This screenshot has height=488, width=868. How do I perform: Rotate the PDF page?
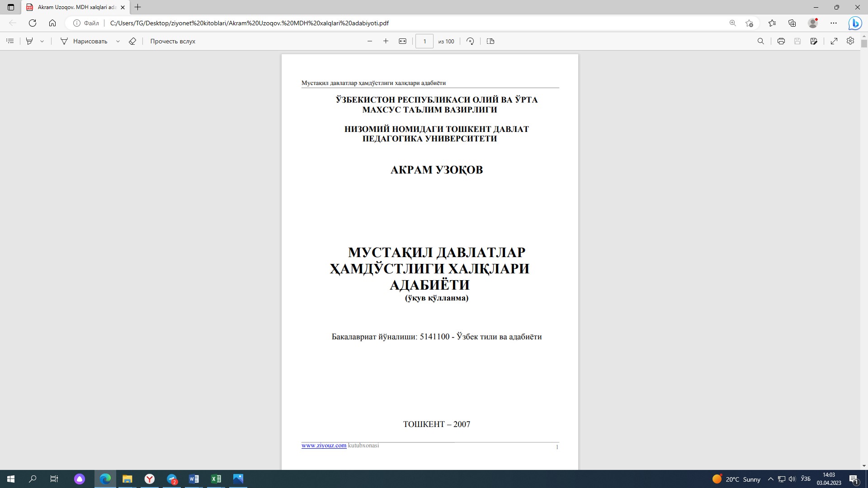(x=470, y=41)
